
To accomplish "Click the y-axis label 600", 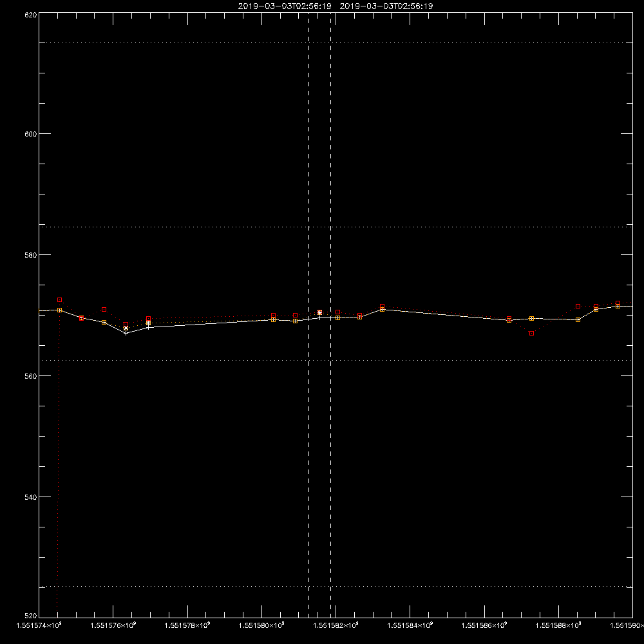I will 31,134.
